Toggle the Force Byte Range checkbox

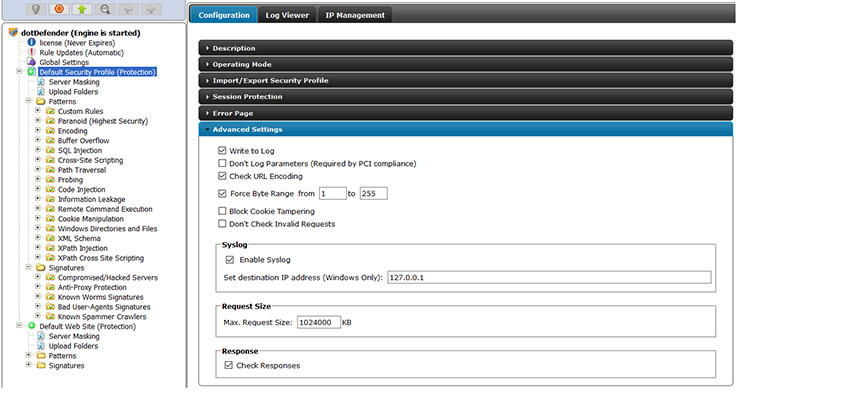[x=222, y=193]
